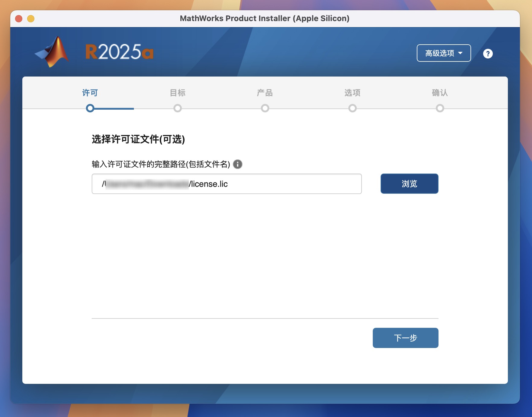Click the 目标 progress step circle
This screenshot has width=532, height=417.
click(x=178, y=108)
